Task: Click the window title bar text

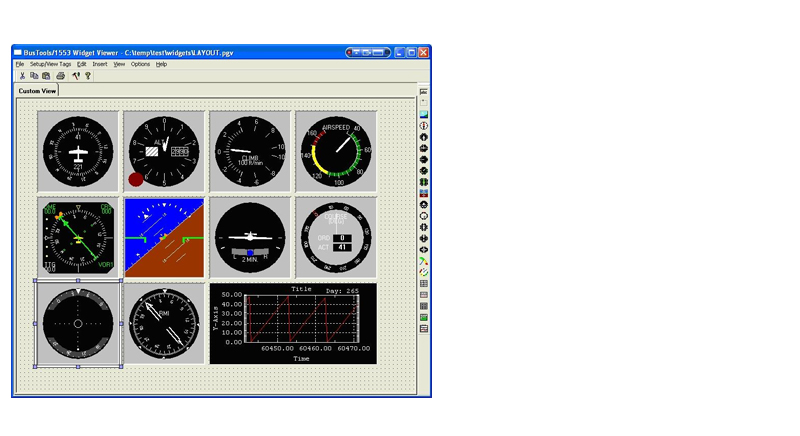Action: click(129, 53)
